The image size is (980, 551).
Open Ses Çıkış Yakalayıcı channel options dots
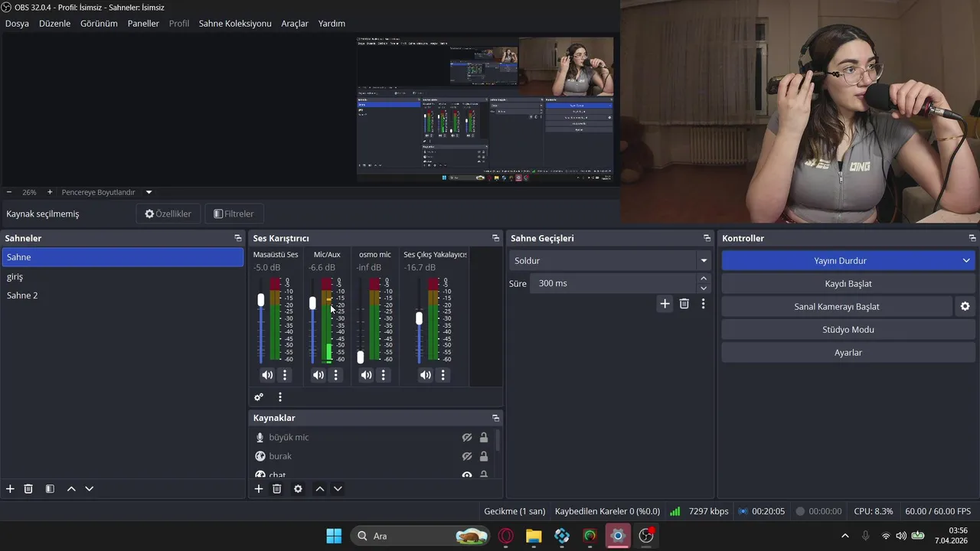coord(443,375)
